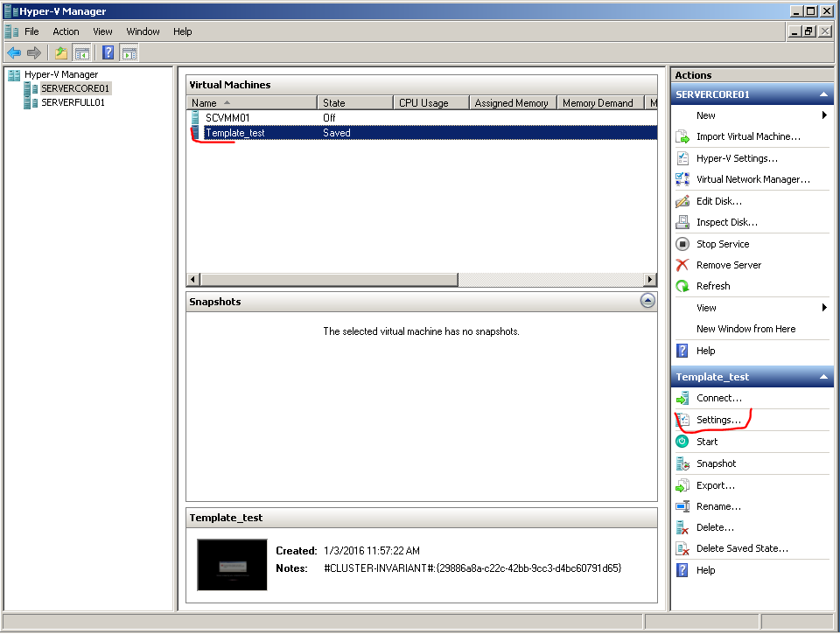
Task: Click the green Start power icon
Action: (682, 442)
